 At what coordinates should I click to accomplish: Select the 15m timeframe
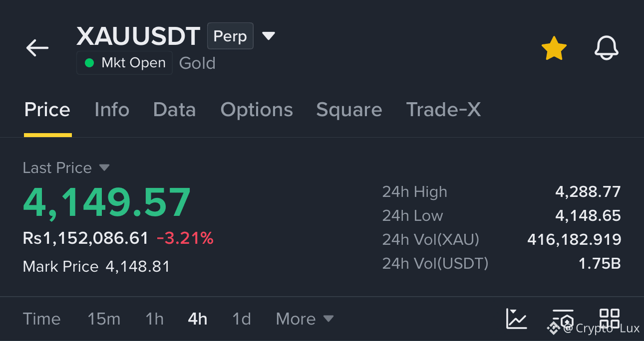[104, 319]
